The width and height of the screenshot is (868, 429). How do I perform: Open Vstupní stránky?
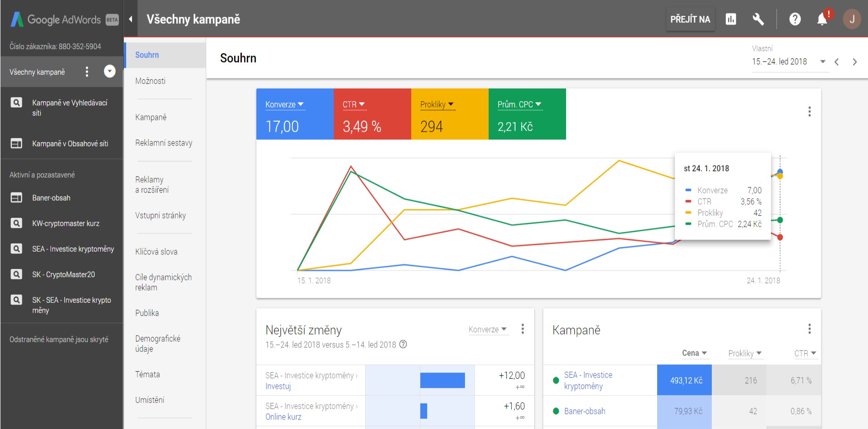[x=160, y=216]
